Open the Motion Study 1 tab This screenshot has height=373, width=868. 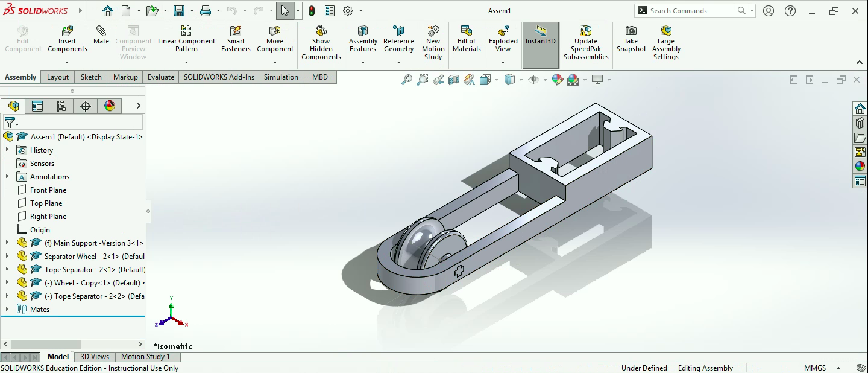click(145, 357)
